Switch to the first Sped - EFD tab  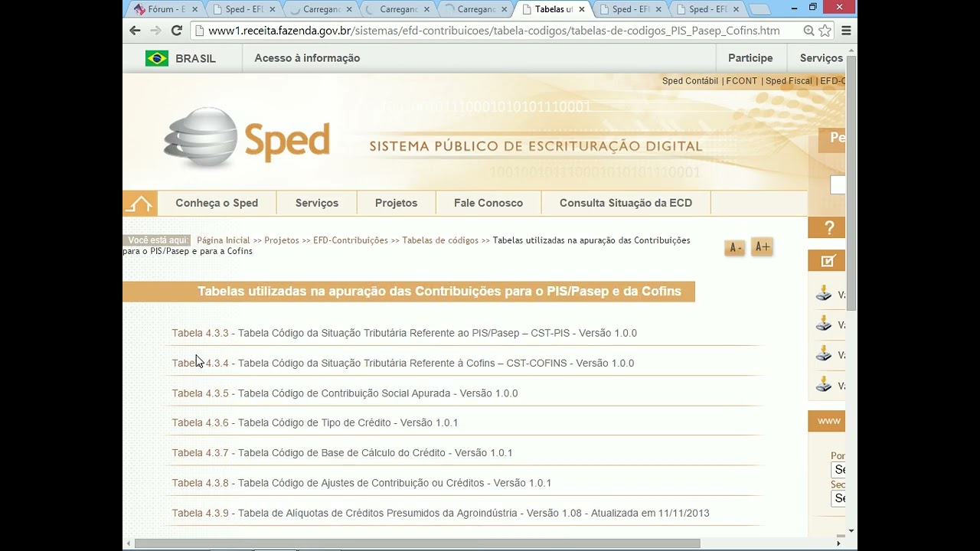click(244, 9)
